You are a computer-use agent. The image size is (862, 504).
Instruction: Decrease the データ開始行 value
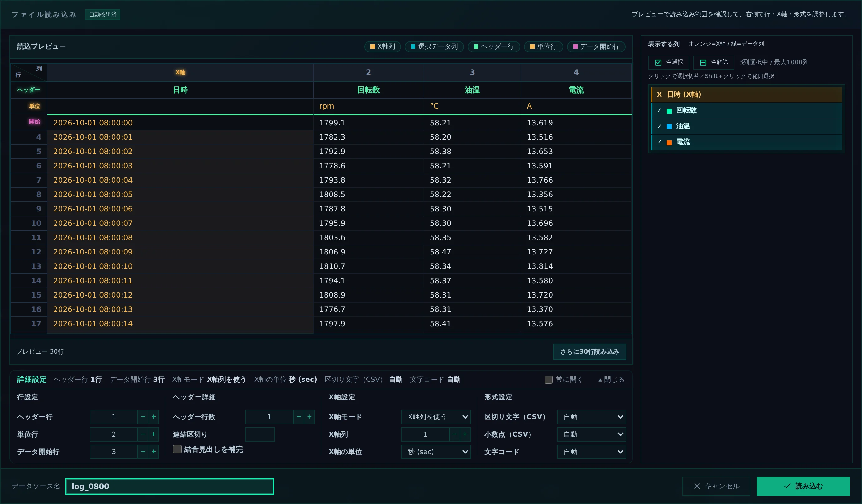[143, 452]
